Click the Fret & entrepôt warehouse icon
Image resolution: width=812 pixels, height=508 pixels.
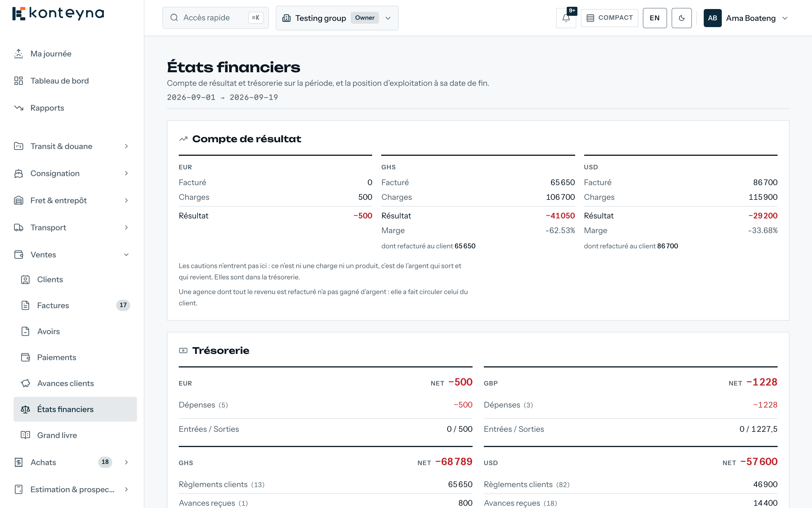19,201
